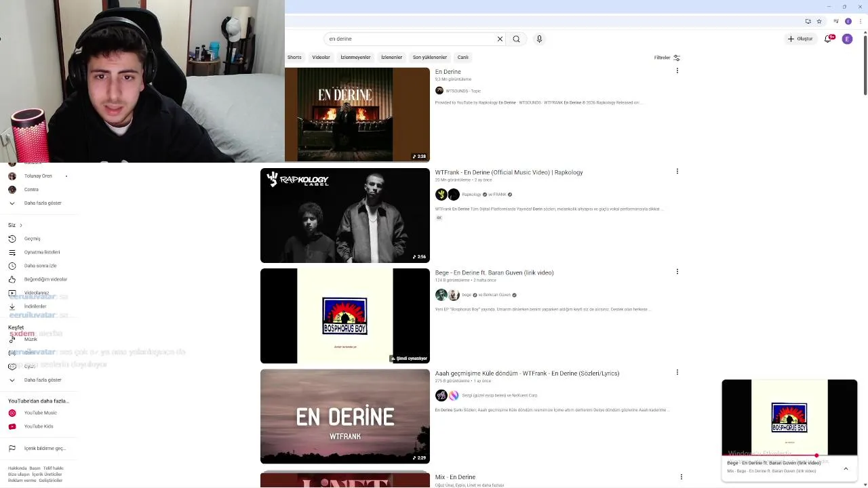
Task: Open more options for the 'En Derine' topic video
Action: [x=677, y=70]
